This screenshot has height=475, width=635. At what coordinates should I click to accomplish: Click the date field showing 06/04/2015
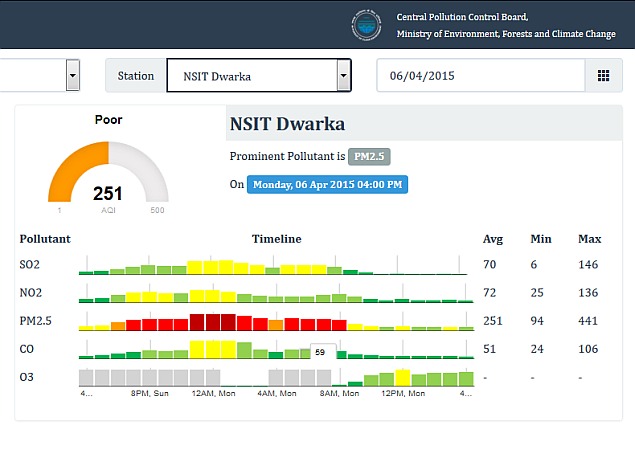(481, 76)
